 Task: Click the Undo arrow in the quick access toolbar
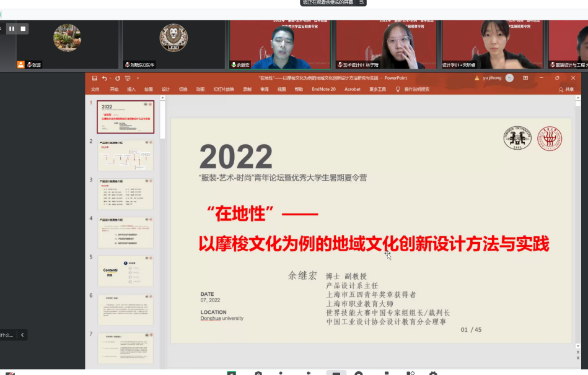104,78
